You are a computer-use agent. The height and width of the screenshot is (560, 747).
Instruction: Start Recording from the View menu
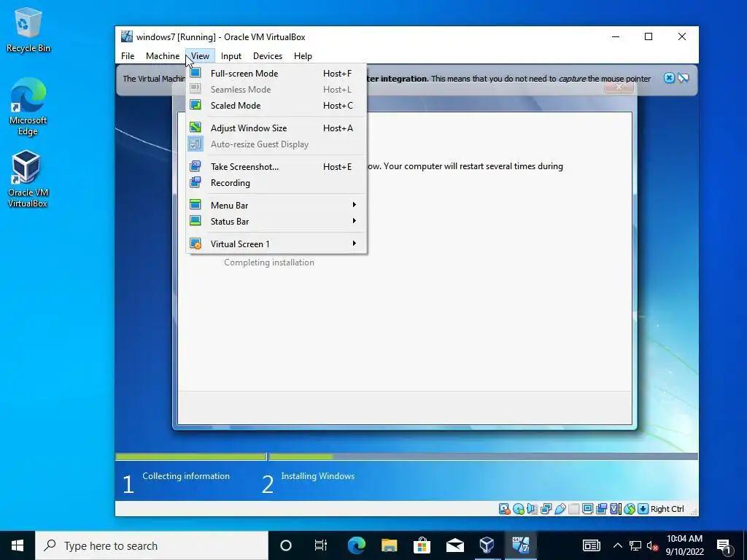(276, 182)
